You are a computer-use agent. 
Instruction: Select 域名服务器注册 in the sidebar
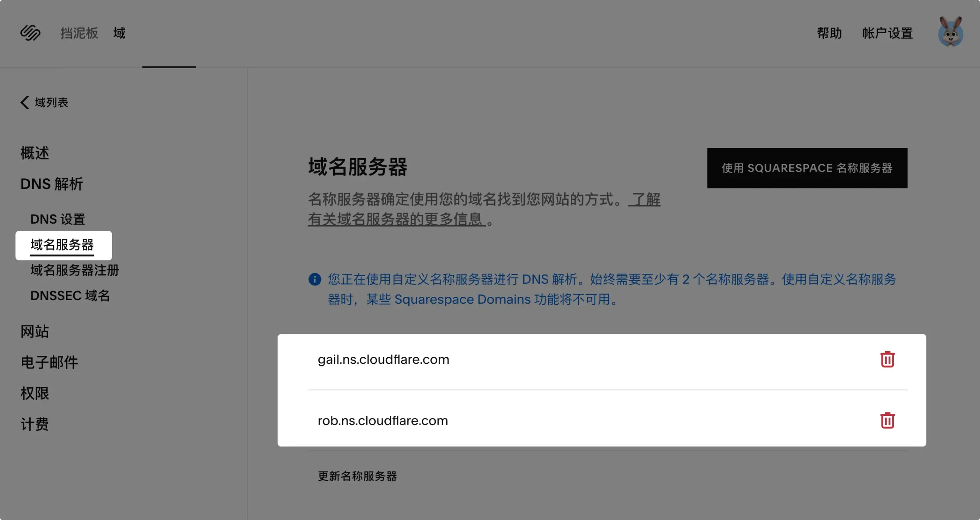75,270
